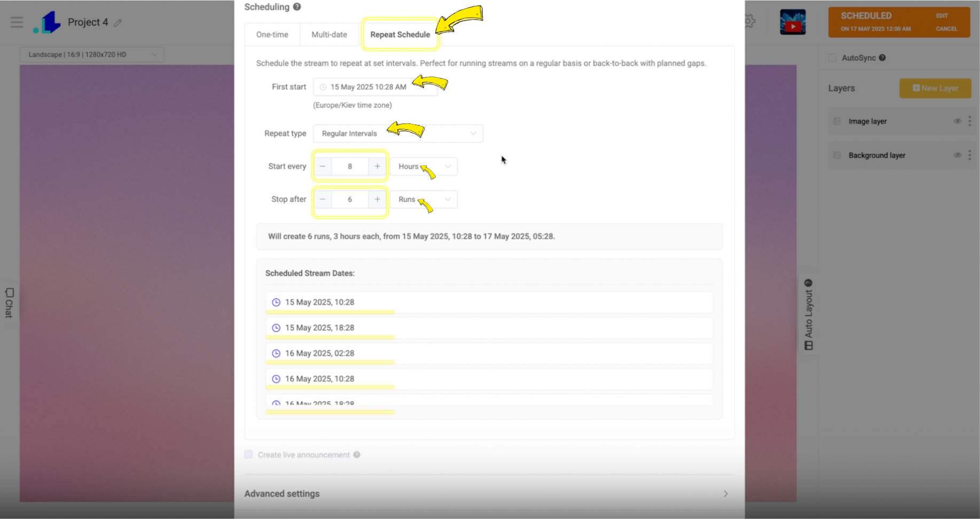Click the Image layer type icon
Screen dimensions: 980x519
(x=837, y=121)
